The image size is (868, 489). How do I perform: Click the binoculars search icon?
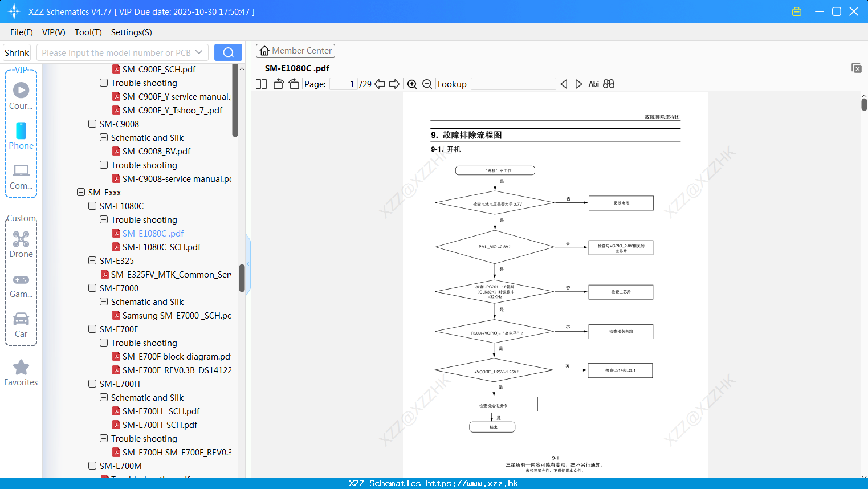[x=609, y=84]
